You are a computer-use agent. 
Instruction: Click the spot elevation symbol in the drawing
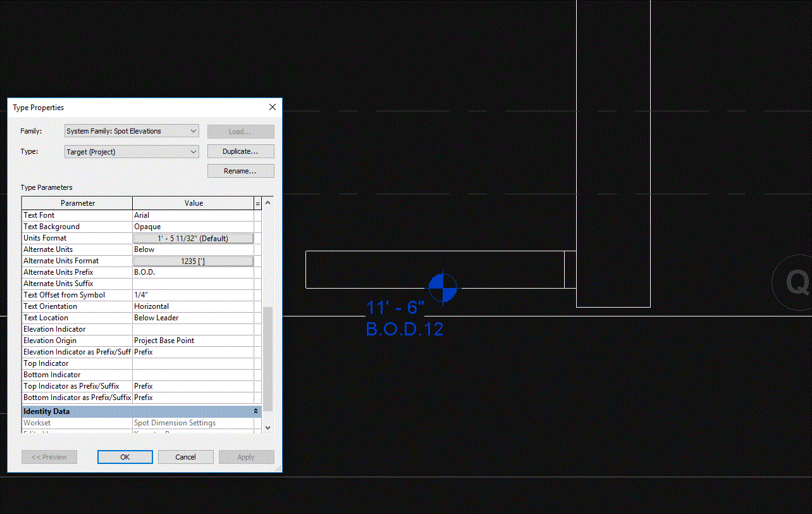pos(443,288)
